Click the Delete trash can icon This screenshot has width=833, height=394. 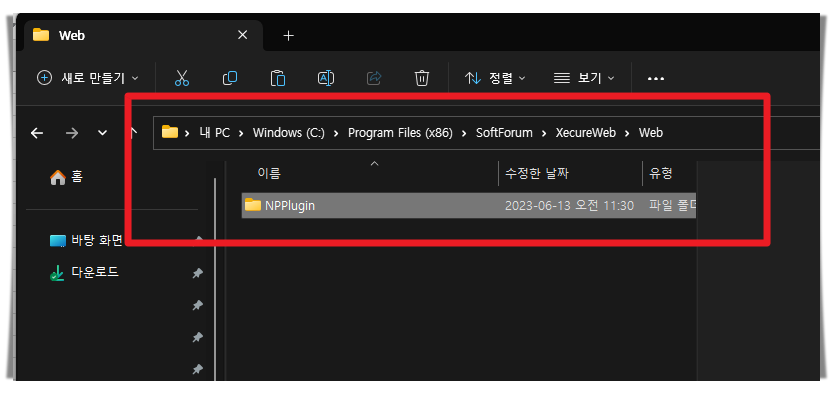[422, 78]
